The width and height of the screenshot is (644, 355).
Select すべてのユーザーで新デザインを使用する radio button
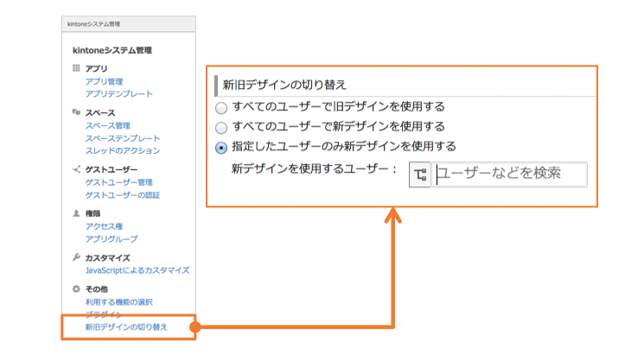pyautogui.click(x=221, y=127)
